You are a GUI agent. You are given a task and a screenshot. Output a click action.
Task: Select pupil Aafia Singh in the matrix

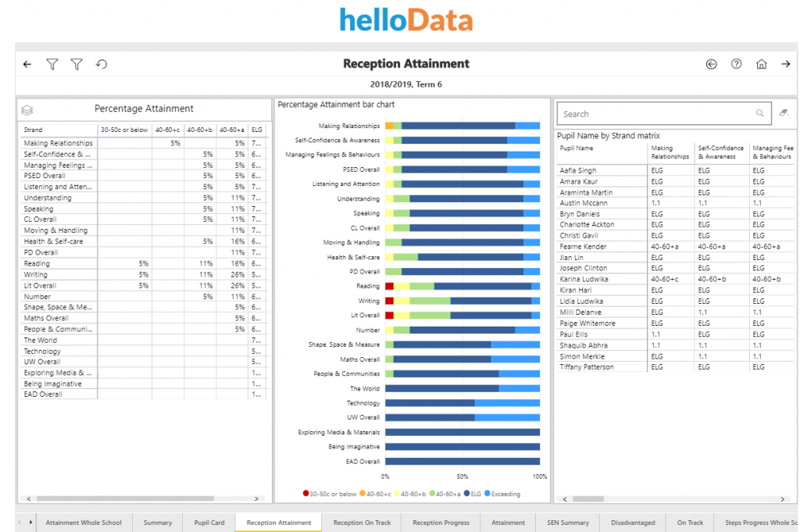click(x=578, y=170)
